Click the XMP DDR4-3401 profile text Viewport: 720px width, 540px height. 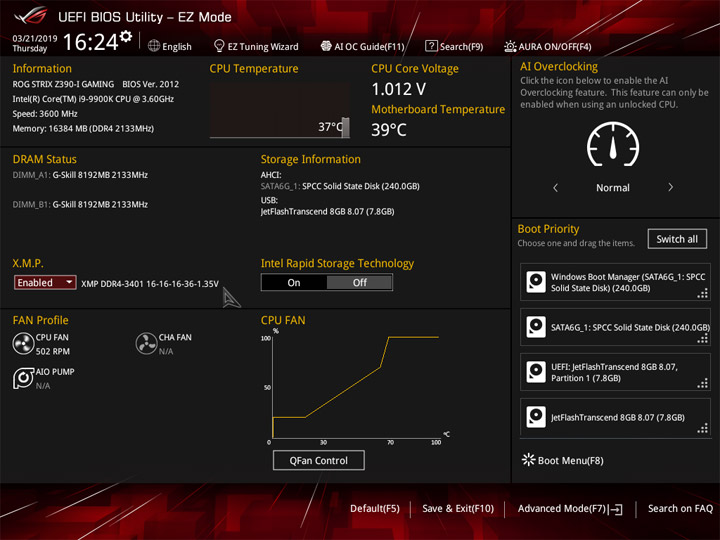(x=150, y=284)
